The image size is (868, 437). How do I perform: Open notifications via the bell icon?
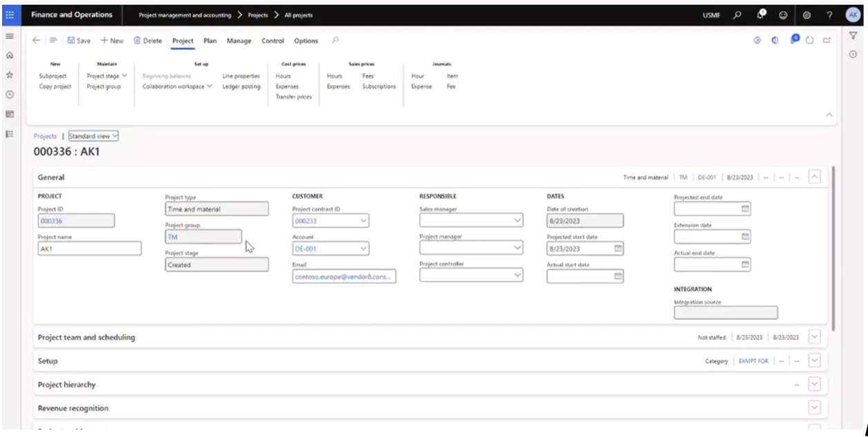pos(762,13)
